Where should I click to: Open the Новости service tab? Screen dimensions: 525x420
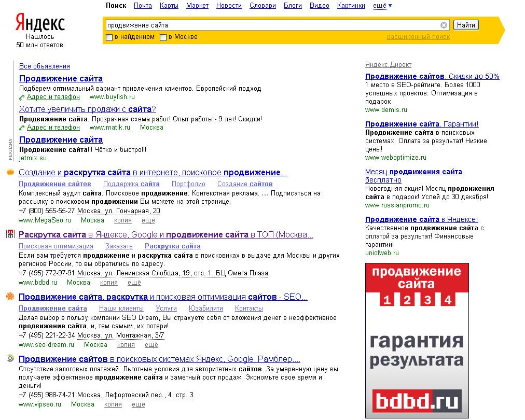(x=229, y=6)
